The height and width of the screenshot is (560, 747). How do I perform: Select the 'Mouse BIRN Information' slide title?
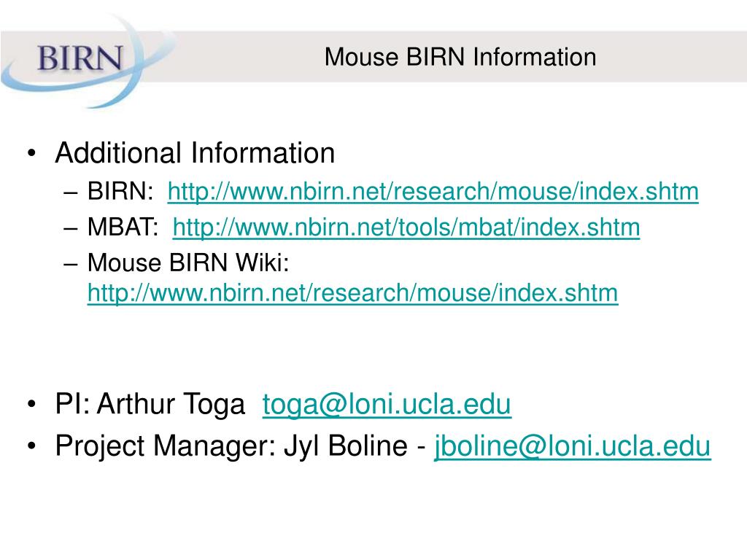(x=460, y=57)
